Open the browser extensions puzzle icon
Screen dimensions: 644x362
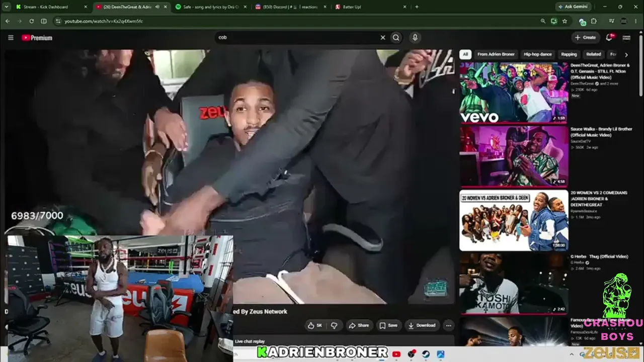click(594, 21)
